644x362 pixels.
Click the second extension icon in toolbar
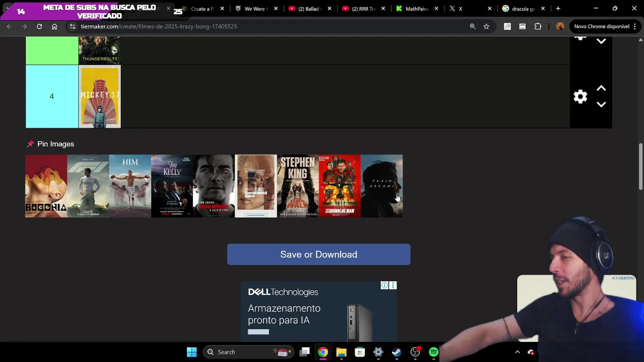[522, 27]
